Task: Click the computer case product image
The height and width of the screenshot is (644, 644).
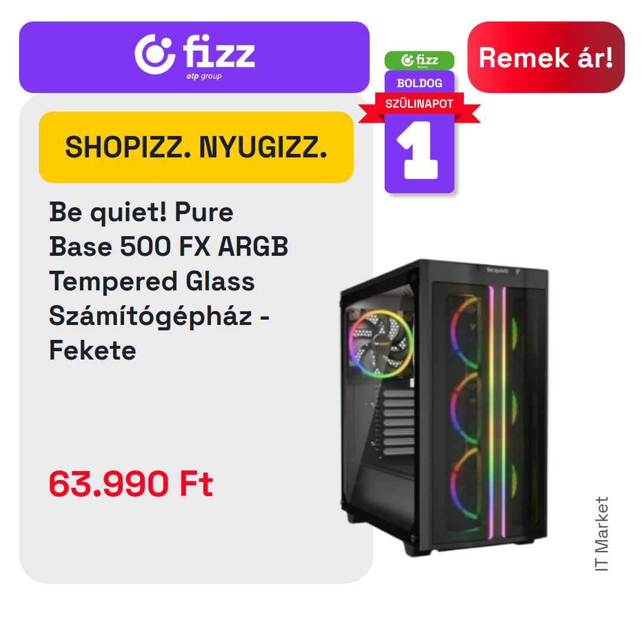Action: tap(444, 407)
